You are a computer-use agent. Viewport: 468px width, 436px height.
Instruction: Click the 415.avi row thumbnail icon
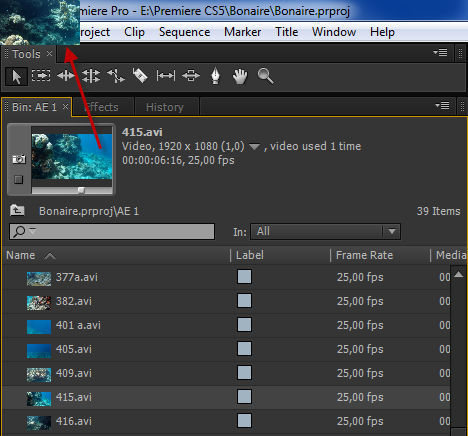(39, 399)
